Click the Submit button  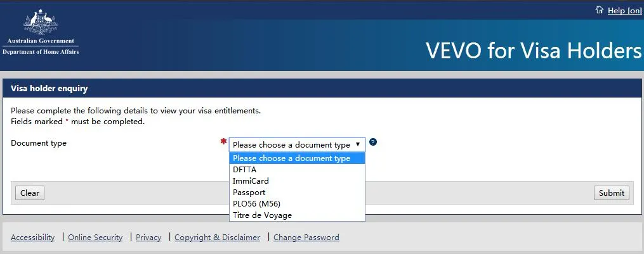click(611, 193)
